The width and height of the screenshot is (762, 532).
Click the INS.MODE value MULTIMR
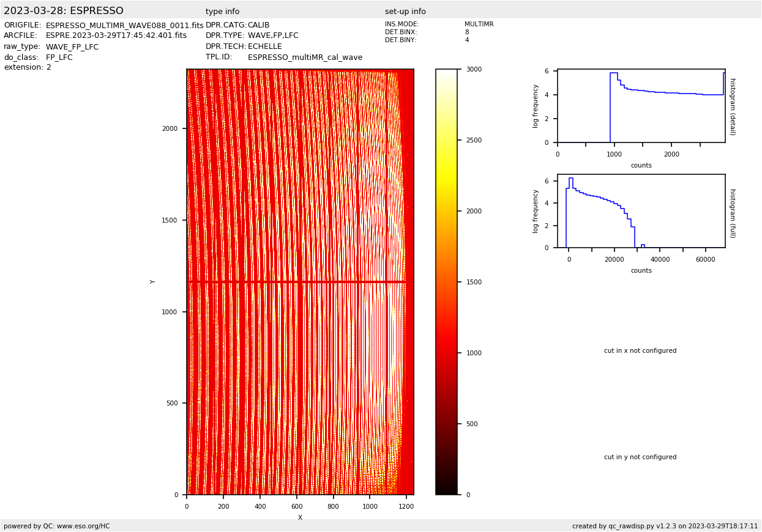tap(479, 24)
